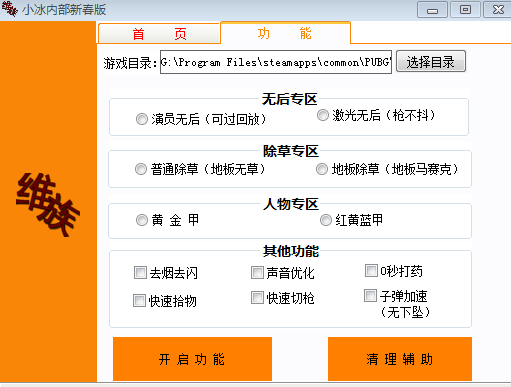
Task: Maximize the application window
Action: pos(465,10)
